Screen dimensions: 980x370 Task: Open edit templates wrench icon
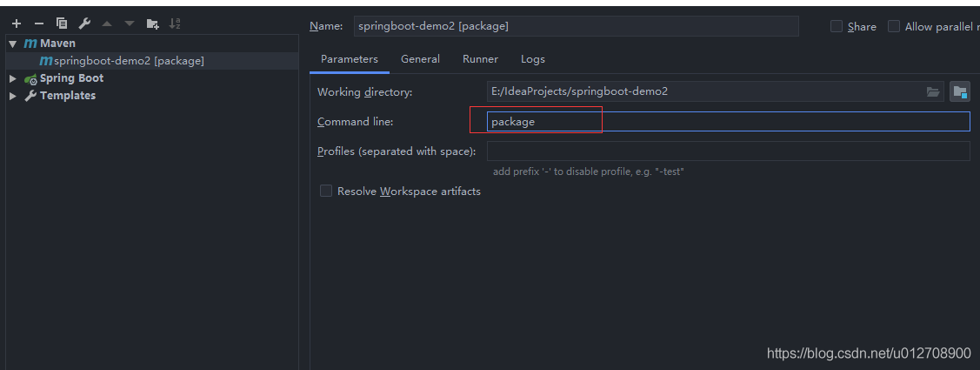point(84,24)
